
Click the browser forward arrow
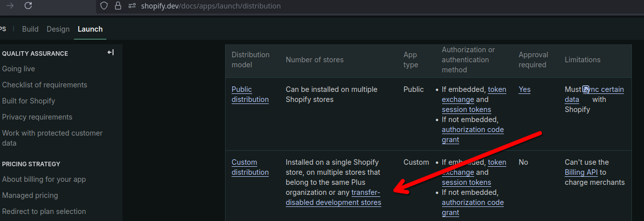tap(10, 6)
